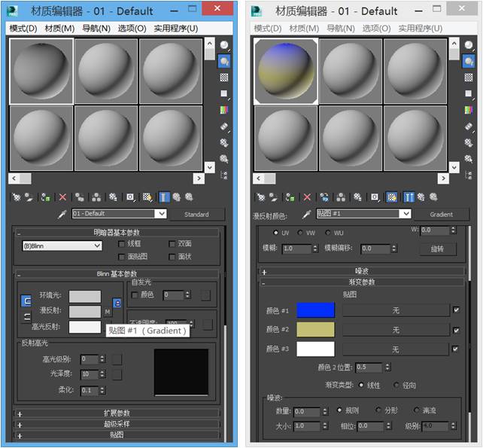Open 实用程序(U) menu in left window
This screenshot has height=448, width=483.
176,29
